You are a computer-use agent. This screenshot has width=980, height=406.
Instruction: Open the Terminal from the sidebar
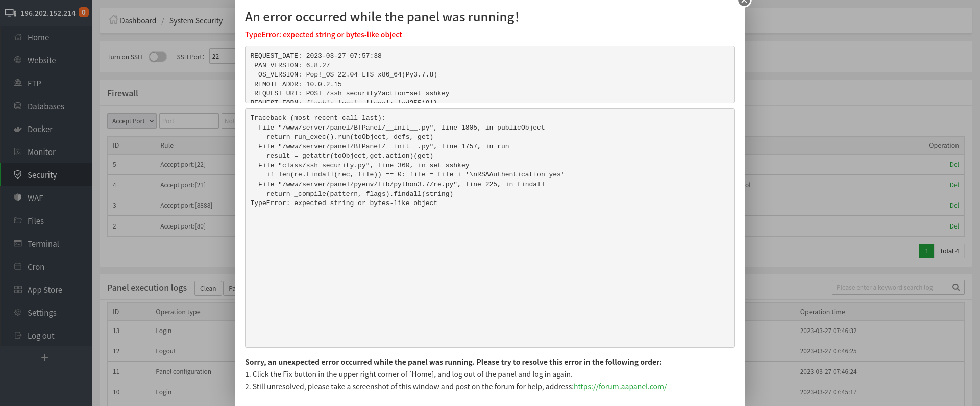pos(43,244)
